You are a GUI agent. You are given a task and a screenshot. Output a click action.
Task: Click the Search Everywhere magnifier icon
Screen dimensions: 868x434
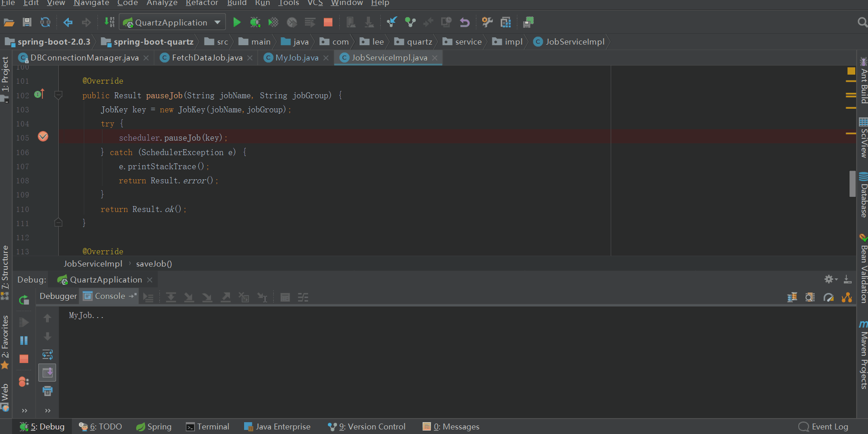tap(862, 22)
